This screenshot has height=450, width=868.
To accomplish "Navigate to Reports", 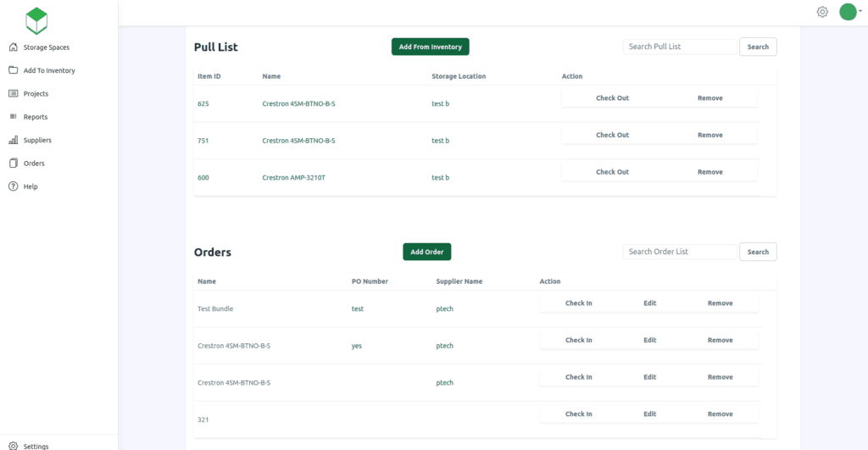I will [x=36, y=117].
